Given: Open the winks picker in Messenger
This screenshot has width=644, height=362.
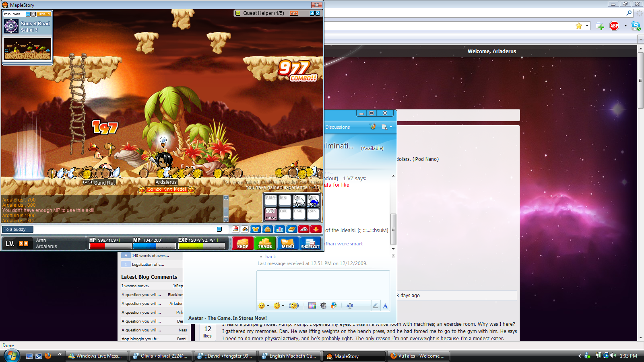Looking at the screenshot, I should pos(277,306).
